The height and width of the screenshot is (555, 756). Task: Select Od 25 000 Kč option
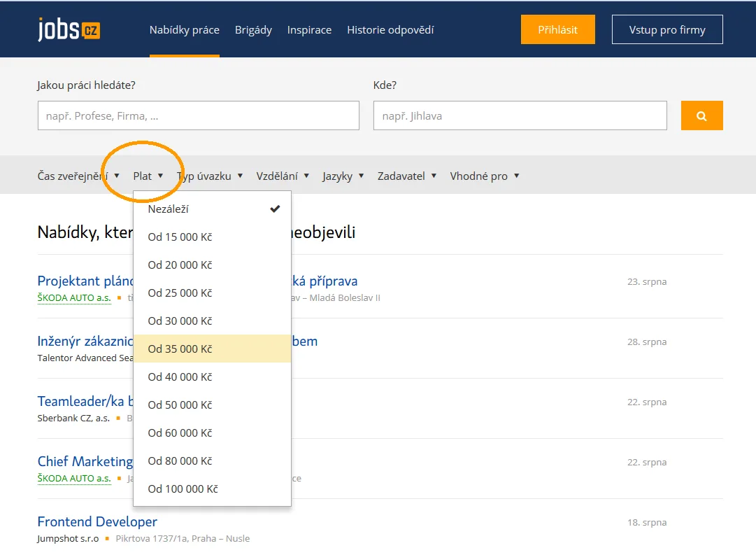(212, 293)
